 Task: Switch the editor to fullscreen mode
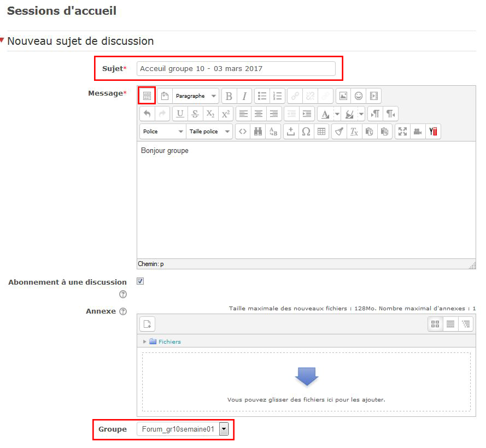click(402, 132)
